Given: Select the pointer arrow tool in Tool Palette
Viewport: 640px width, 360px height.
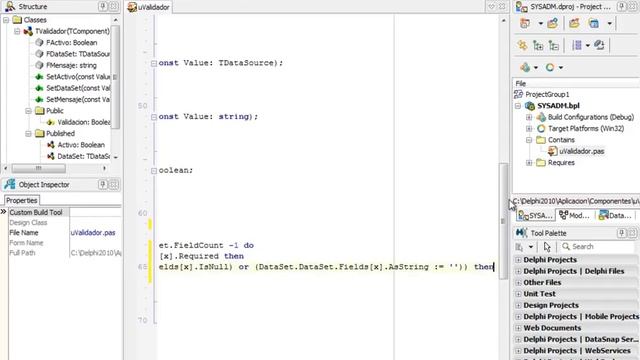Looking at the screenshot, I should 547,247.
